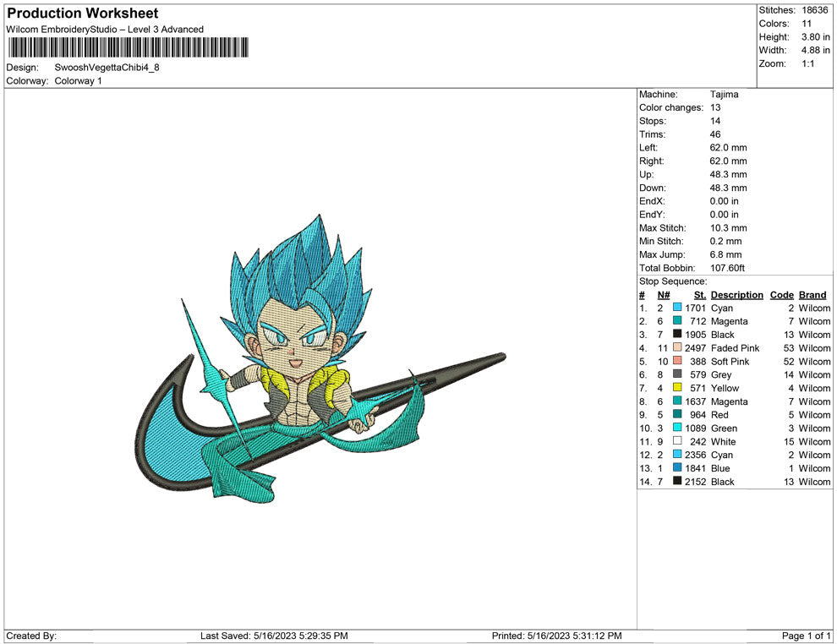Click the Yellow 571 color swatch
837x644 pixels.
pyautogui.click(x=677, y=387)
